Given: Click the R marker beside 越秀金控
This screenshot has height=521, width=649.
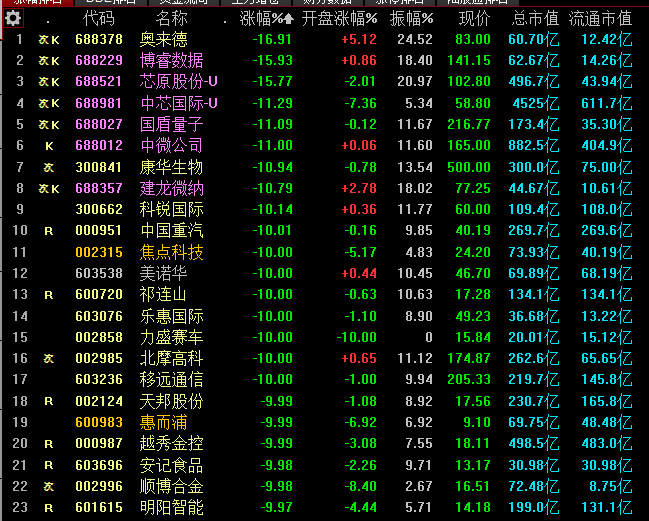Looking at the screenshot, I should (x=49, y=444).
